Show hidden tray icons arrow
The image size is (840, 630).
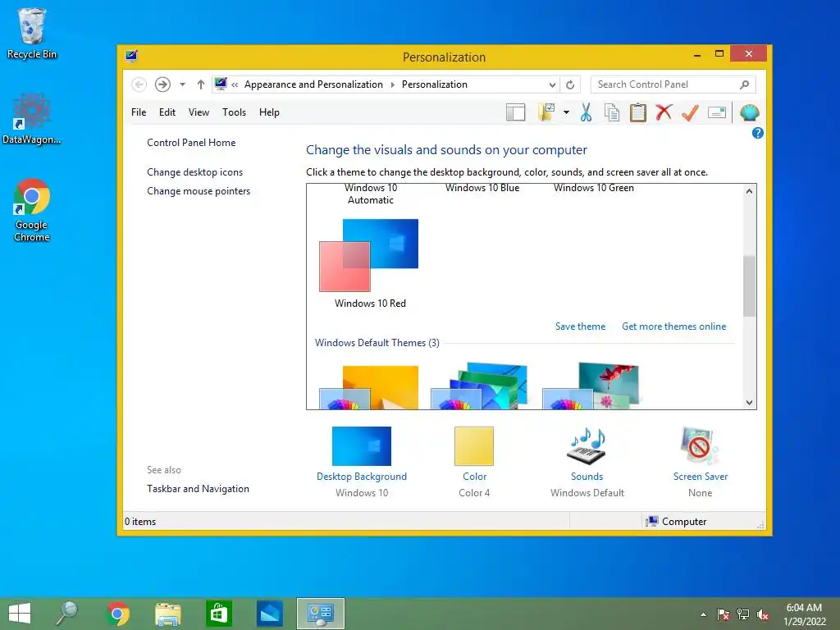(703, 614)
